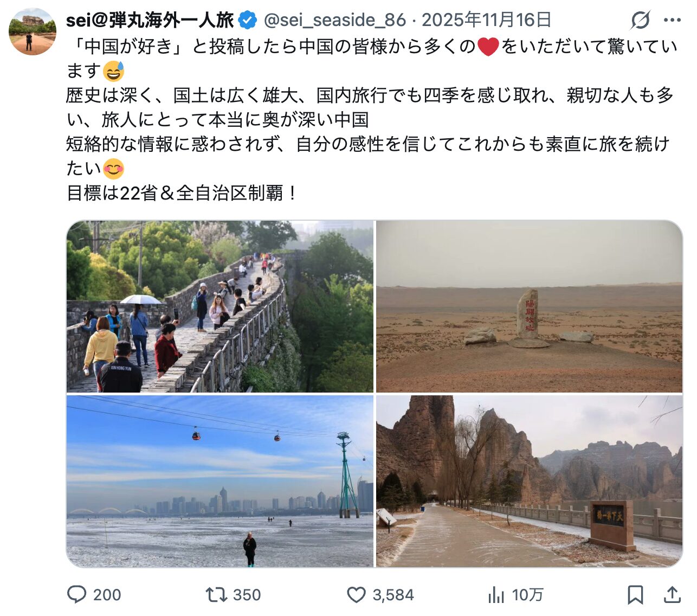The height and width of the screenshot is (616, 697).
Task: Click the Grok slashed circle icon
Action: (640, 21)
